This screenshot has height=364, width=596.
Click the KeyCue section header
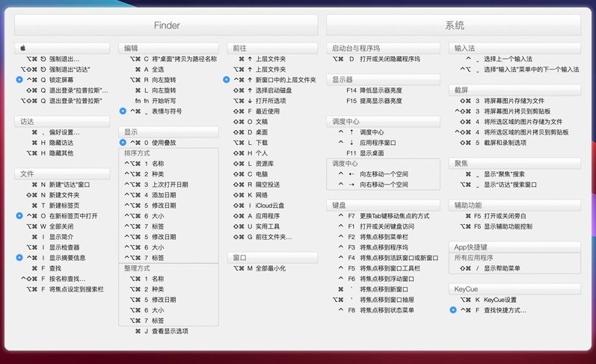pyautogui.click(x=514, y=289)
